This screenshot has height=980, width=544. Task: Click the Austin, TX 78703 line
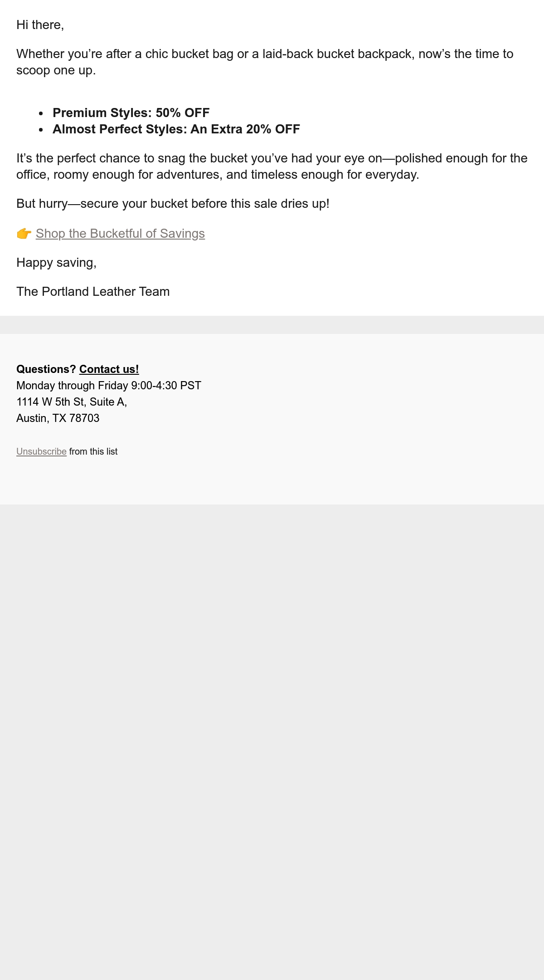point(58,418)
